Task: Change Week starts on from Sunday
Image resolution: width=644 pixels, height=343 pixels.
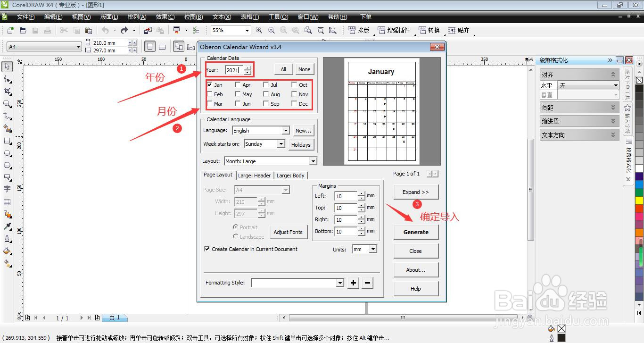Action: 281,144
